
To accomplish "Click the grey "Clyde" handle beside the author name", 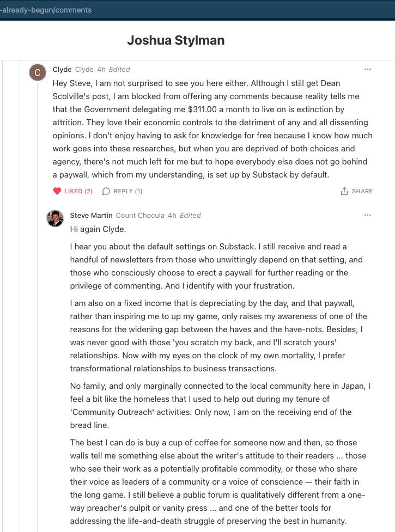I will tap(84, 69).
